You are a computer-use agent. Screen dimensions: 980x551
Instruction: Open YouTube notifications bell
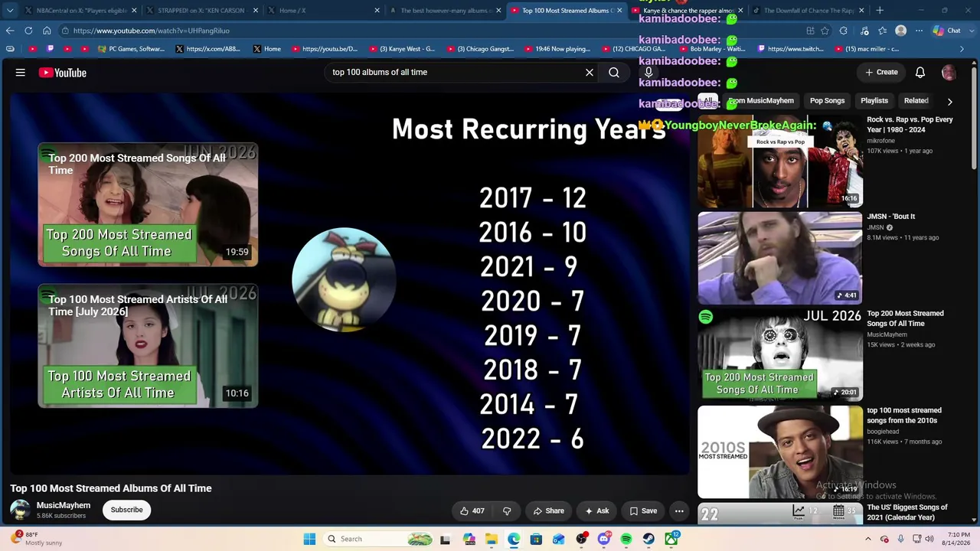[x=920, y=72]
